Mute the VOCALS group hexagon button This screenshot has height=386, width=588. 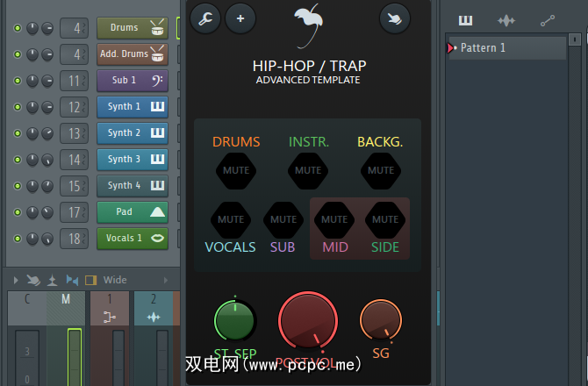point(231,219)
